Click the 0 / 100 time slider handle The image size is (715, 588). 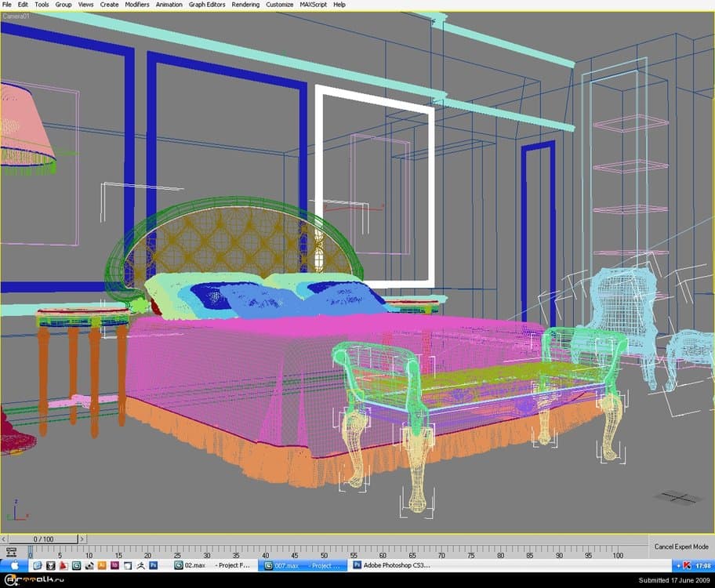[x=42, y=539]
